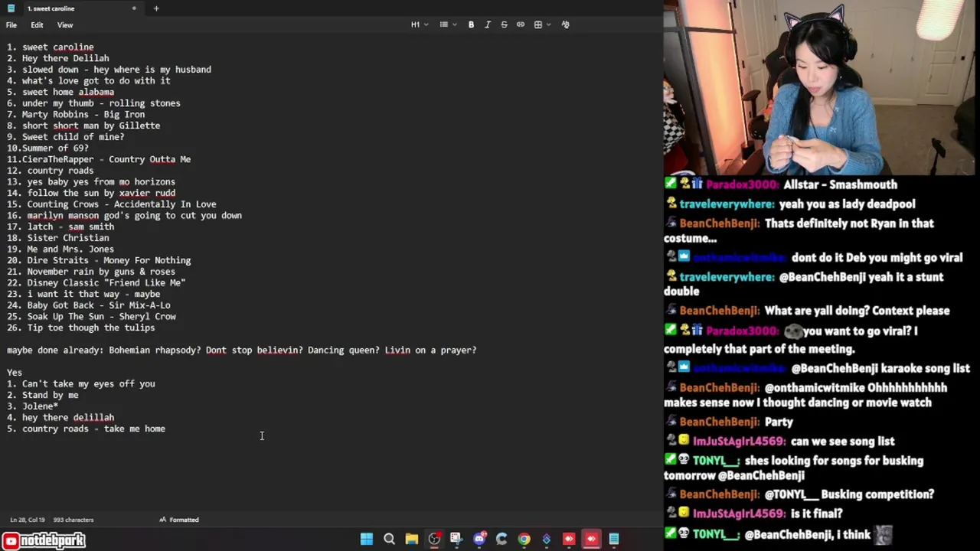
Task: Open File Explorer from the taskbar
Action: [412, 539]
